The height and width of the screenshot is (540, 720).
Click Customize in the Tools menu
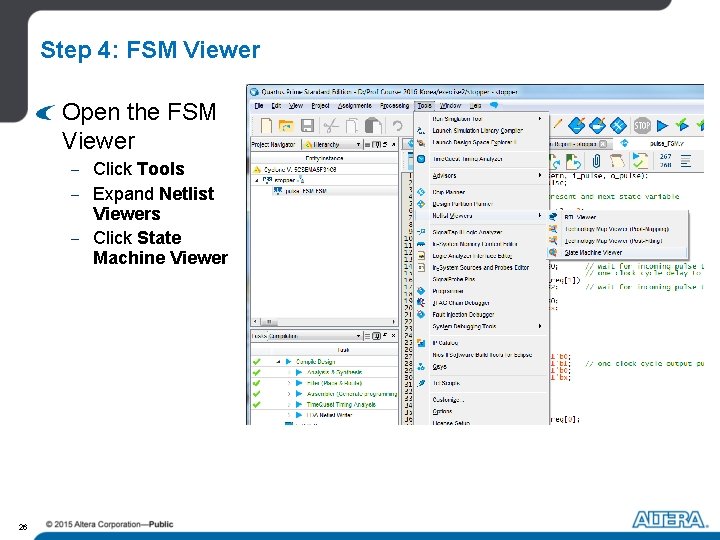click(481, 399)
